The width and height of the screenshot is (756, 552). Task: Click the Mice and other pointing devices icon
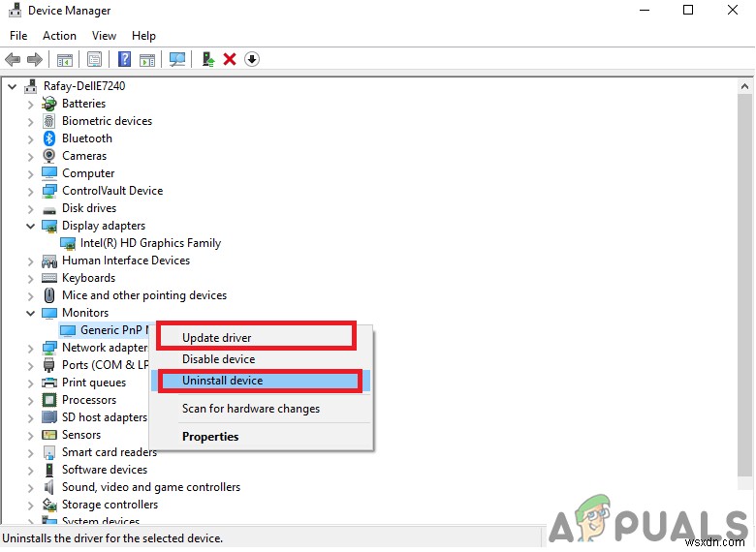tap(49, 295)
